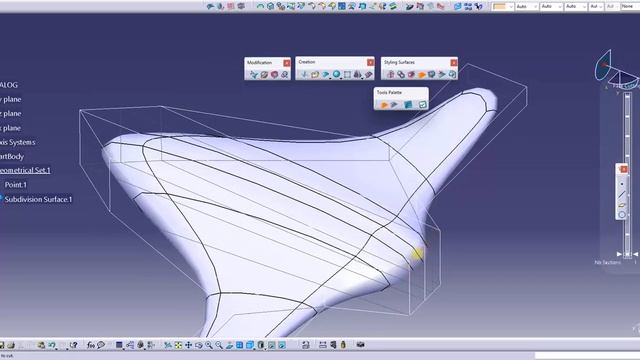Screen dimensions: 640x360
Task: Open the first Auto dropdown in graphic properties
Action: pyautogui.click(x=527, y=7)
